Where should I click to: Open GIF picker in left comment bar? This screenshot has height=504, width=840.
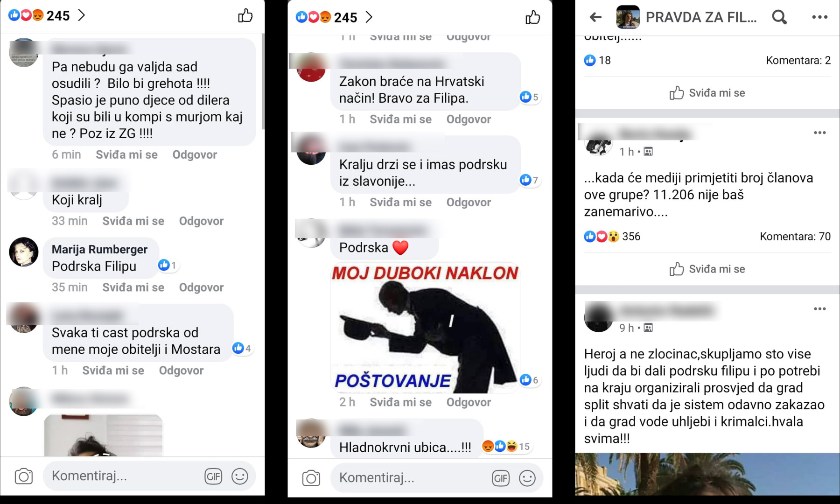pos(213,476)
